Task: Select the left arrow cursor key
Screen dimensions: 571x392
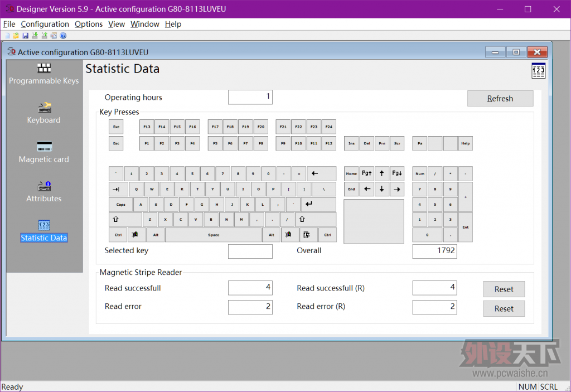Action: click(367, 189)
